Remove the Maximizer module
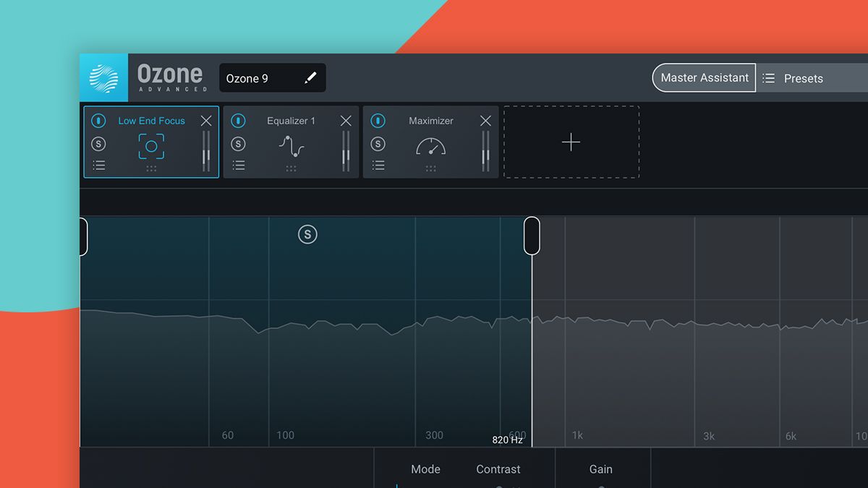The width and height of the screenshot is (868, 488). [x=485, y=121]
